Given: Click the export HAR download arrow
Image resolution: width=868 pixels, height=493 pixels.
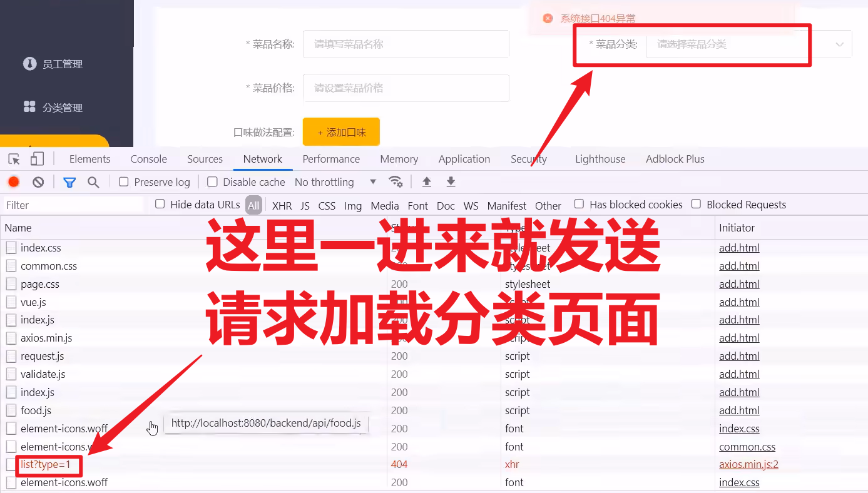Looking at the screenshot, I should click(x=451, y=182).
